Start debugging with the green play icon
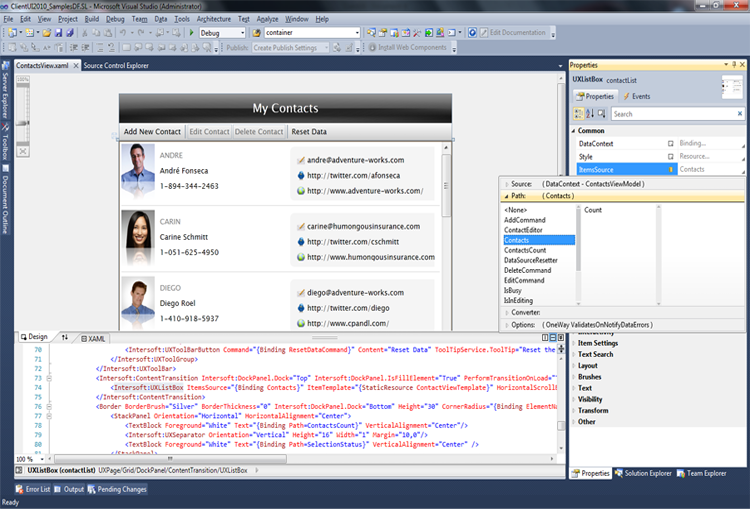The width and height of the screenshot is (750, 509). point(191,33)
